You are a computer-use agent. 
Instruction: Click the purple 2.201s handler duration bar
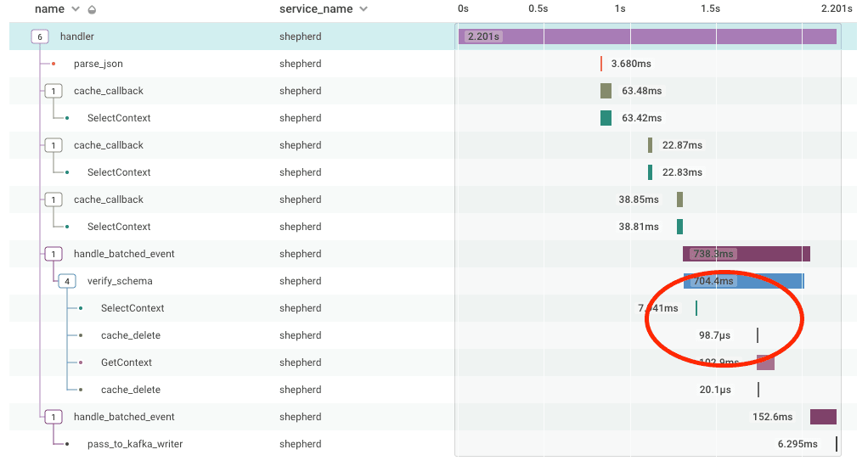(x=647, y=37)
